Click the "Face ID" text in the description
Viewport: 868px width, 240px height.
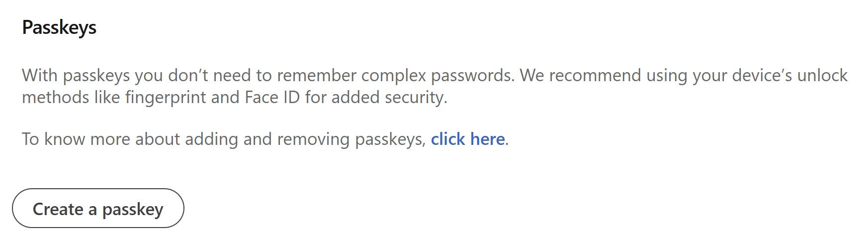(272, 98)
